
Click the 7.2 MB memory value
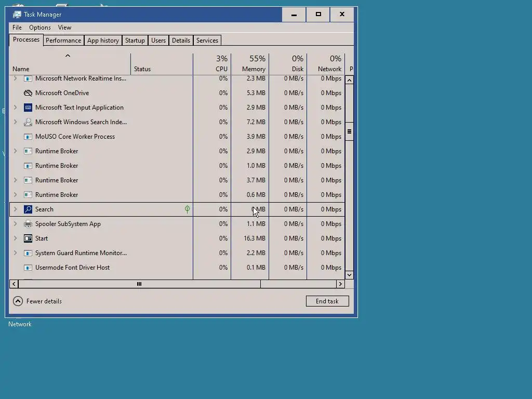256,122
